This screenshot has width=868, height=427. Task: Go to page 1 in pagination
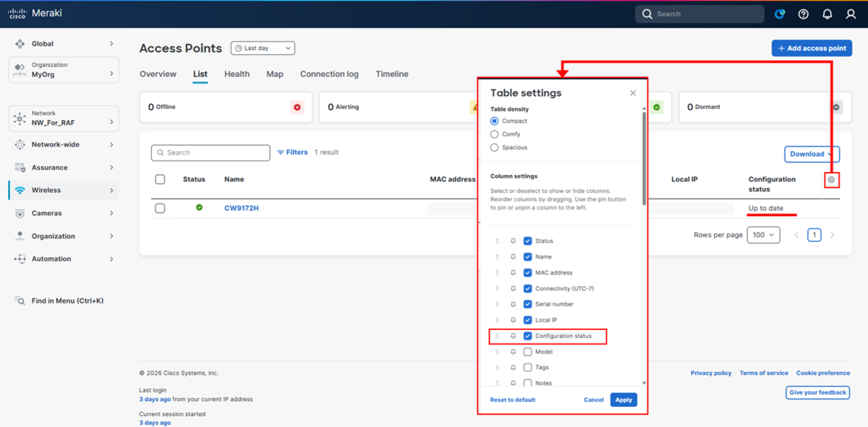[x=814, y=235]
